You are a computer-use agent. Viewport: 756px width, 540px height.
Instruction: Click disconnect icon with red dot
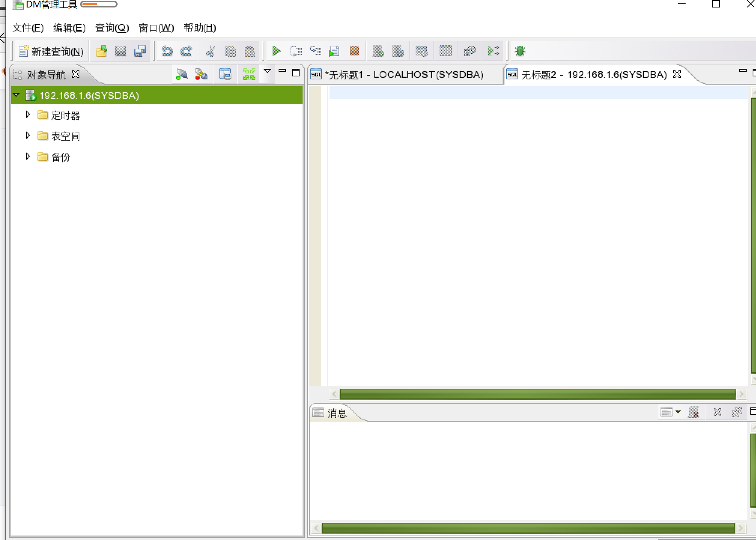[201, 74]
